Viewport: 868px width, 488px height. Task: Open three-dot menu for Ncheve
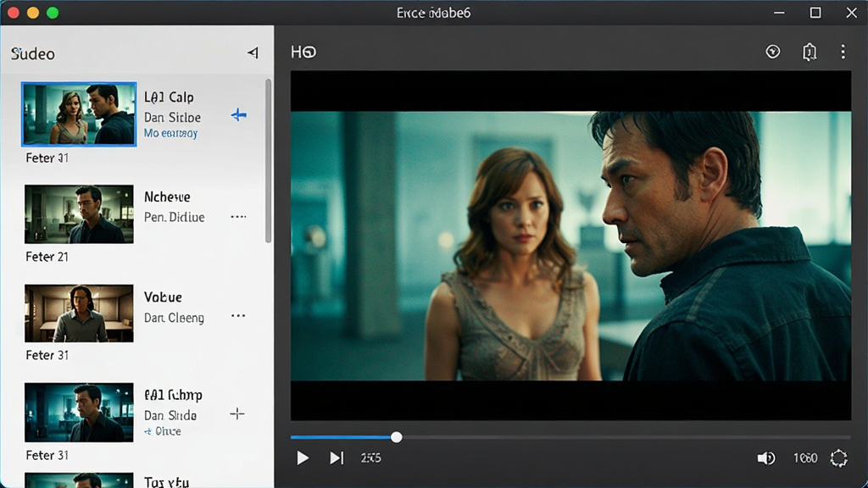238,216
